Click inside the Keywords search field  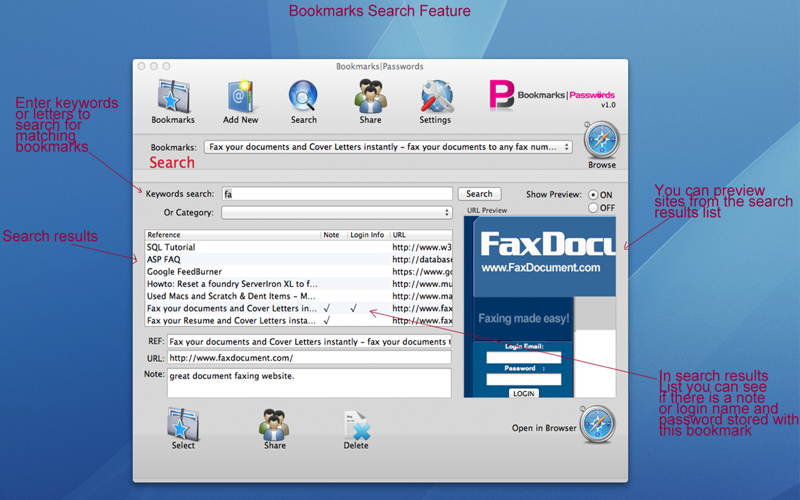point(337,194)
